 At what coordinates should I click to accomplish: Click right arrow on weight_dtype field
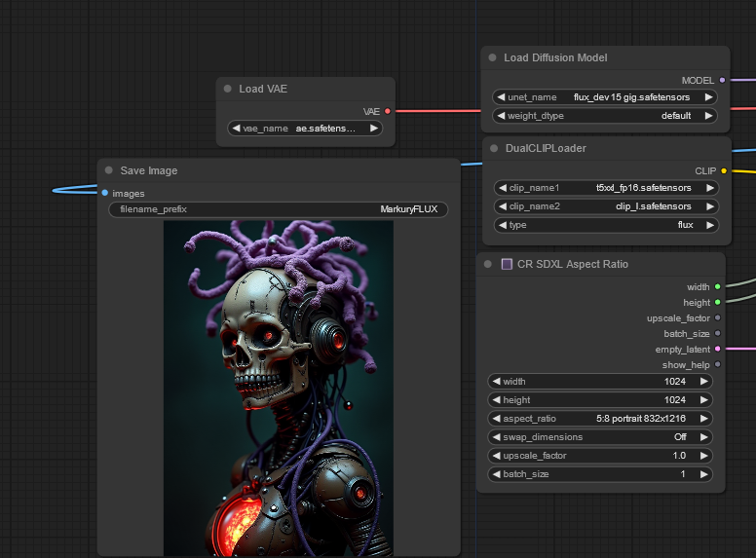coord(708,116)
